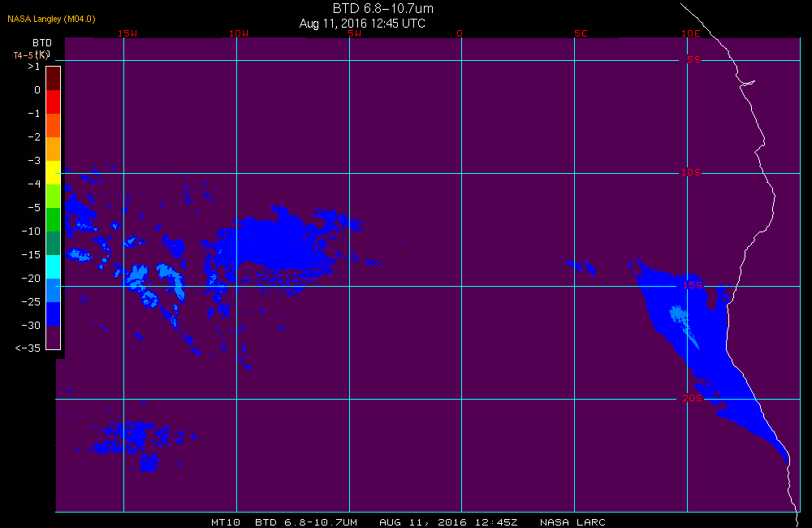
Task: Click the "<-35" legend value
Action: tap(28, 348)
